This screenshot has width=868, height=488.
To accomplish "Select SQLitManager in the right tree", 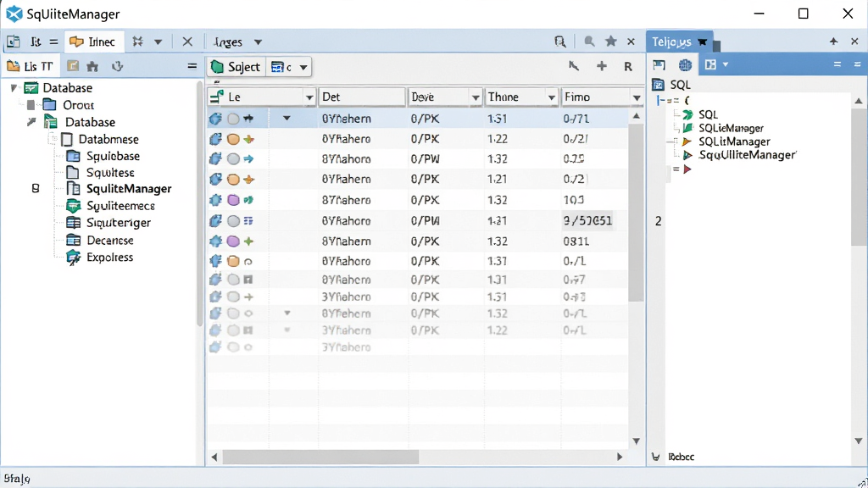I will (x=734, y=141).
